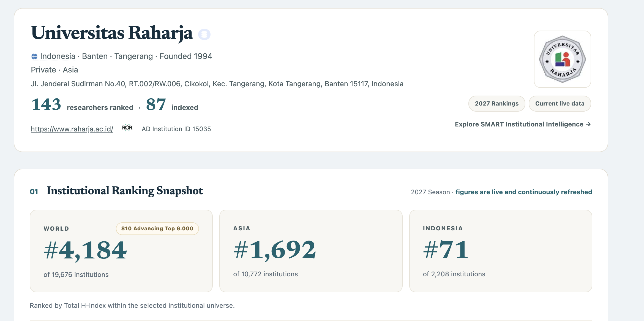Click the 'Founded 1994' text
The width and height of the screenshot is (644, 321).
point(186,56)
